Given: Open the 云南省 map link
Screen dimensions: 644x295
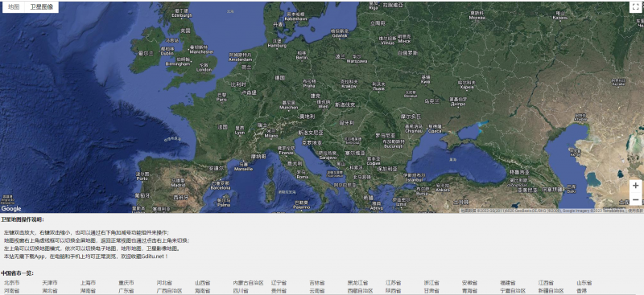Looking at the screenshot, I should [317, 291].
